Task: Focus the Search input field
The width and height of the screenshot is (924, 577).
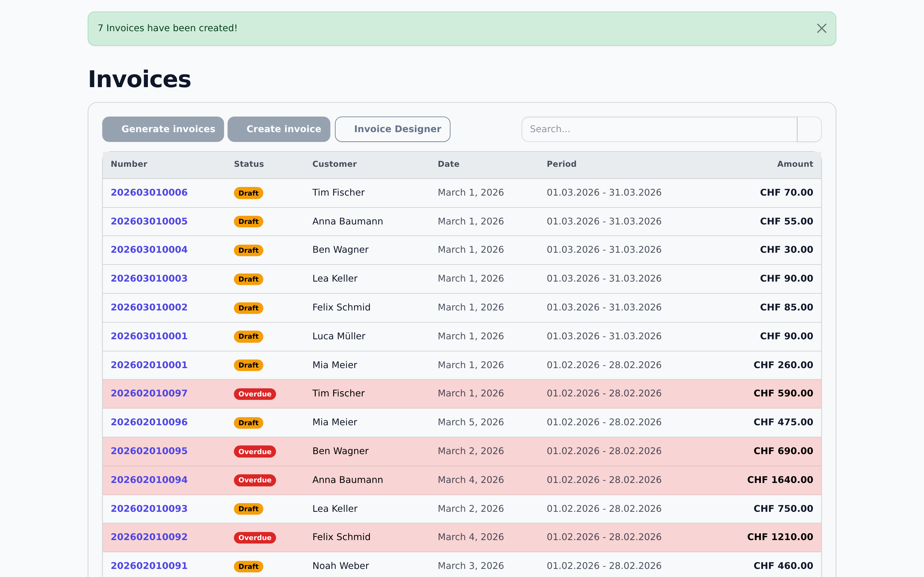Action: coord(659,129)
